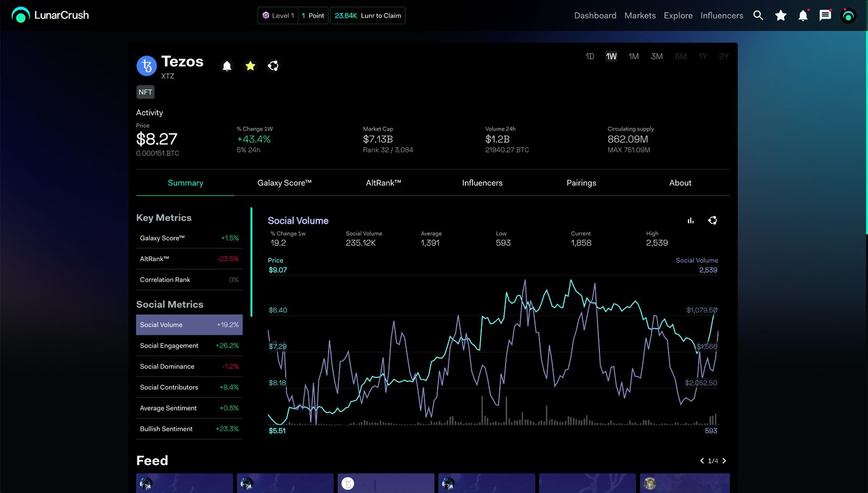
Task: Open the Influencers tab under Tezos
Action: (482, 183)
